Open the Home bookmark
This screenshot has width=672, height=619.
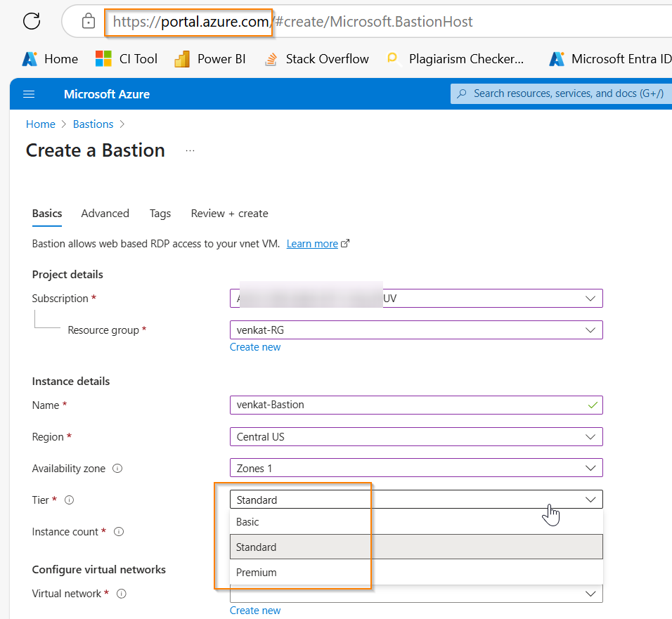[x=50, y=59]
